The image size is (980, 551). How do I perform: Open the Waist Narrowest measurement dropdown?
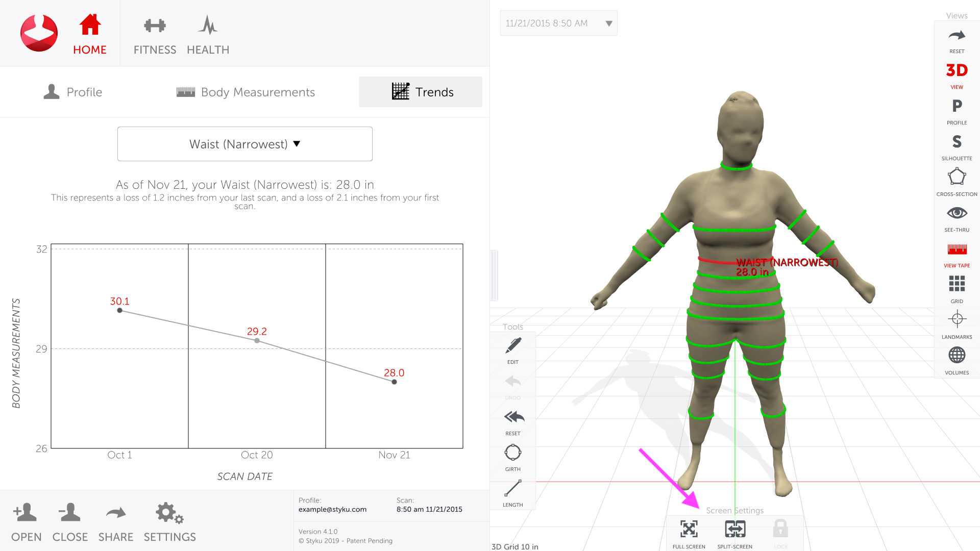245,143
